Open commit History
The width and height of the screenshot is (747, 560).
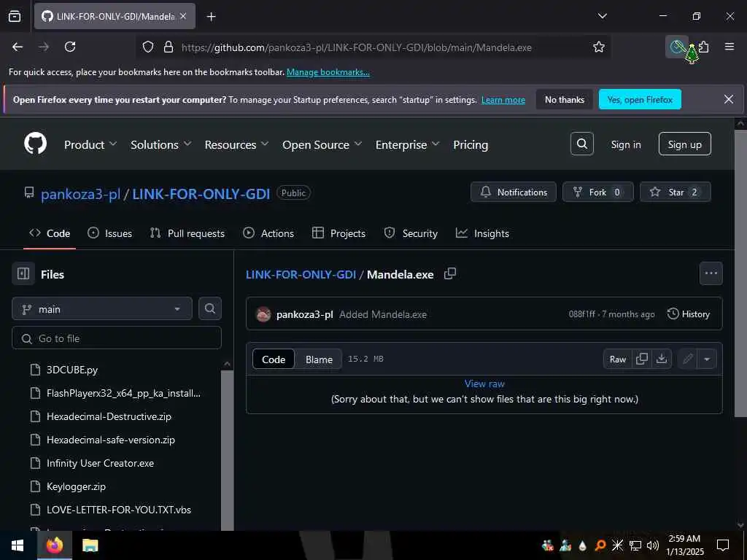click(689, 314)
